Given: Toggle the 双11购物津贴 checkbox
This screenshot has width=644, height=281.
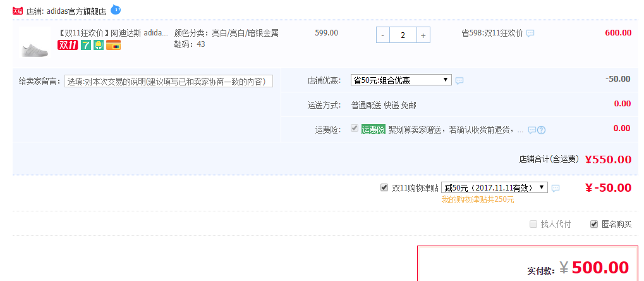Looking at the screenshot, I should point(384,187).
